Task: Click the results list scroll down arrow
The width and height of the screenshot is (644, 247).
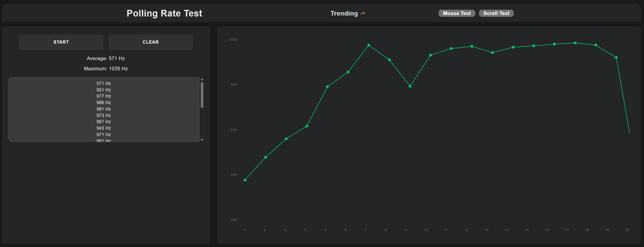Action: point(202,140)
